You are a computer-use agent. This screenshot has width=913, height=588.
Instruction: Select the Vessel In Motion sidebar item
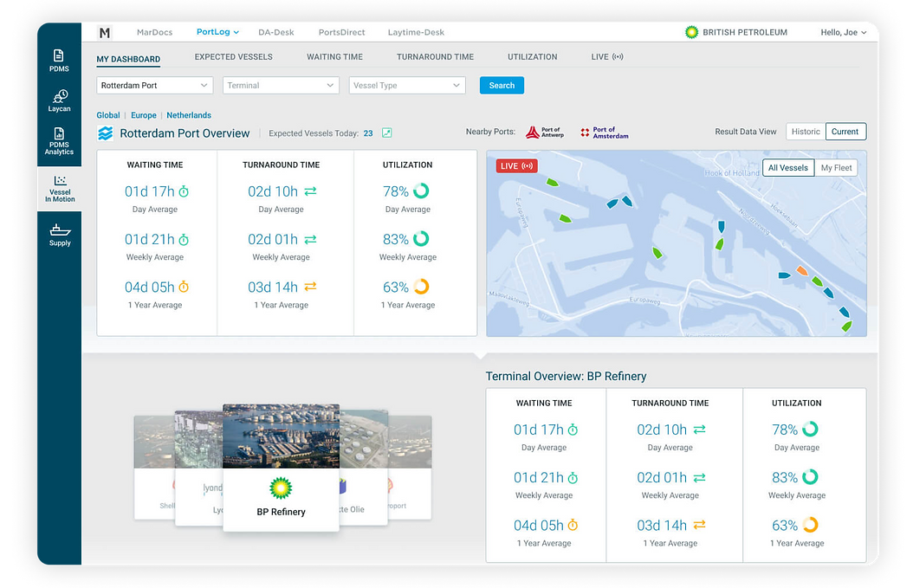pyautogui.click(x=60, y=189)
